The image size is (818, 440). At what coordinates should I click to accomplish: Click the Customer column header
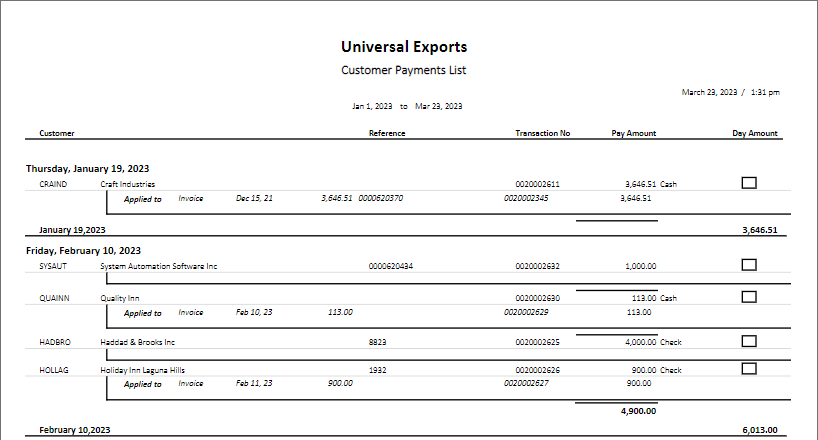(57, 133)
